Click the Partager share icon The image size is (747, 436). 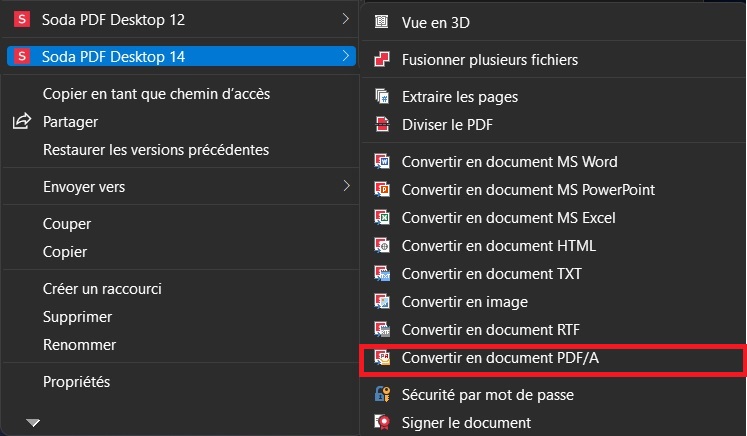tap(21, 122)
